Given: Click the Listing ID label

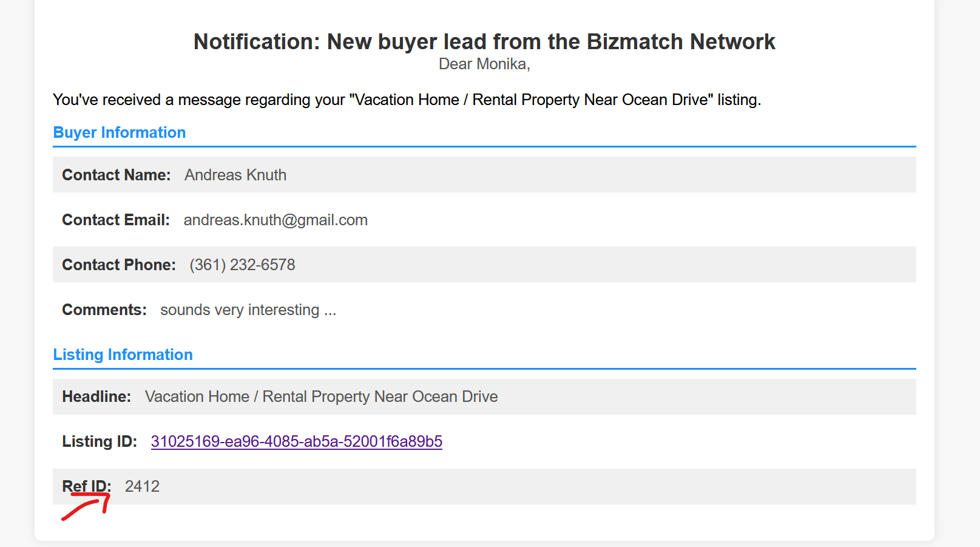Looking at the screenshot, I should 99,441.
